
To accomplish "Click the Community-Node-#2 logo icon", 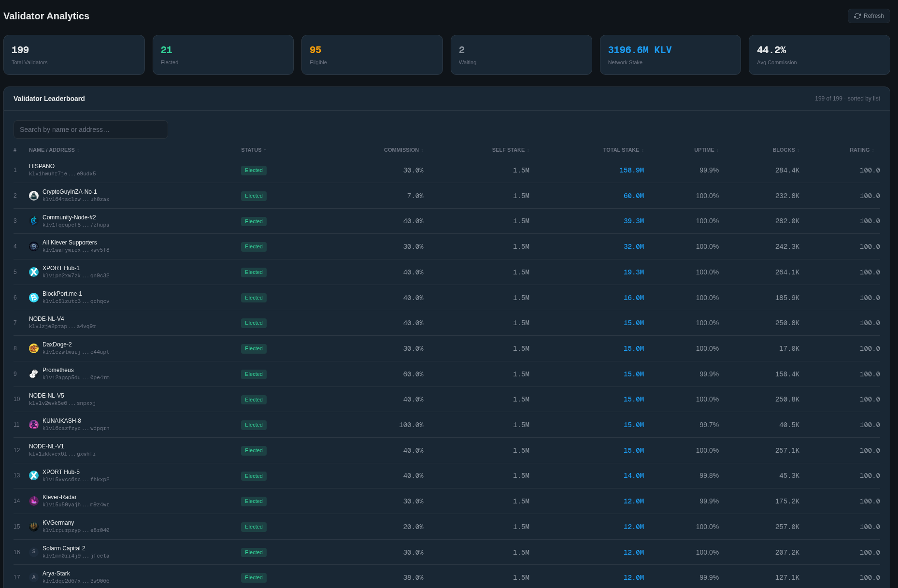I will [x=34, y=221].
